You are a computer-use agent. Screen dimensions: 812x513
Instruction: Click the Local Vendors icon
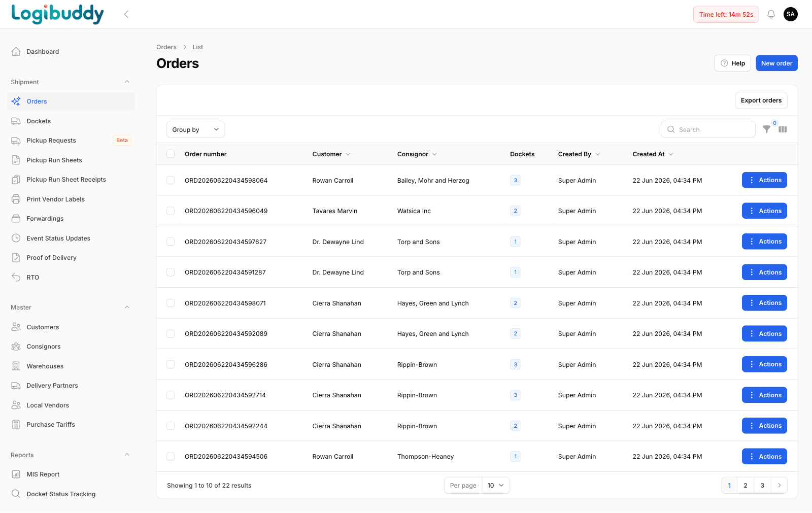pos(16,405)
